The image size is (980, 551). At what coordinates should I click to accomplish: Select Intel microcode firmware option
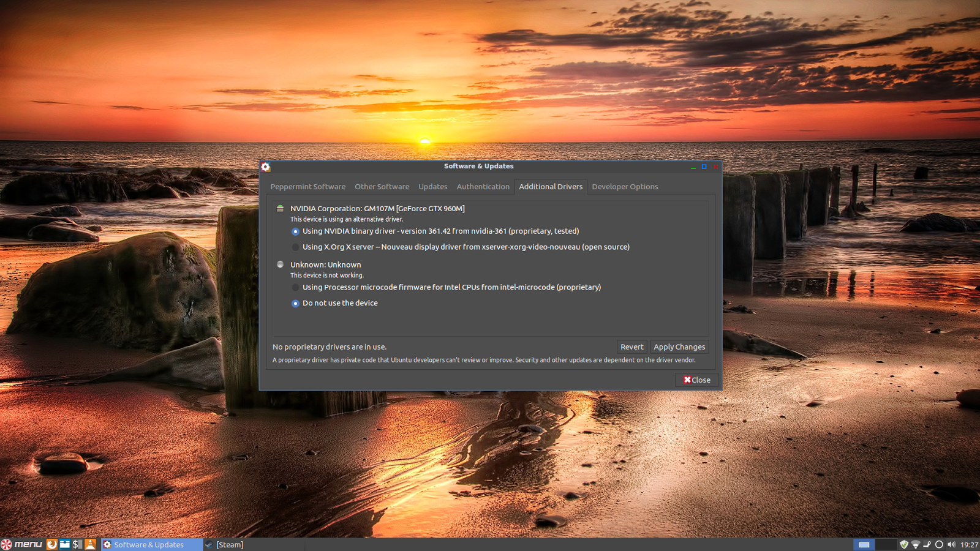point(295,288)
